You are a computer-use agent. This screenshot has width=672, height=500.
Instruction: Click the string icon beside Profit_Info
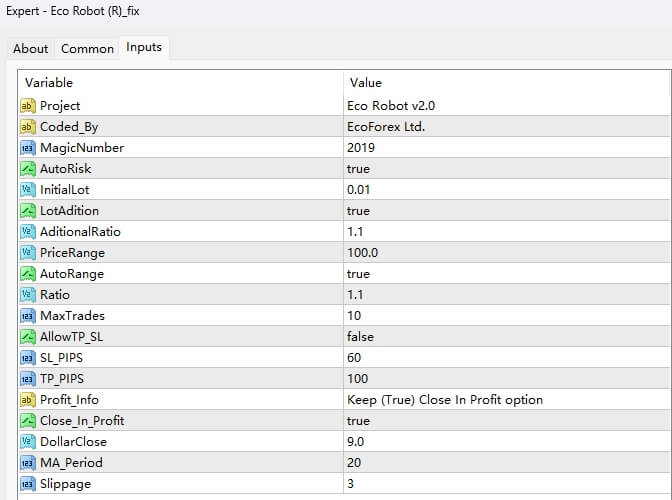click(x=28, y=399)
